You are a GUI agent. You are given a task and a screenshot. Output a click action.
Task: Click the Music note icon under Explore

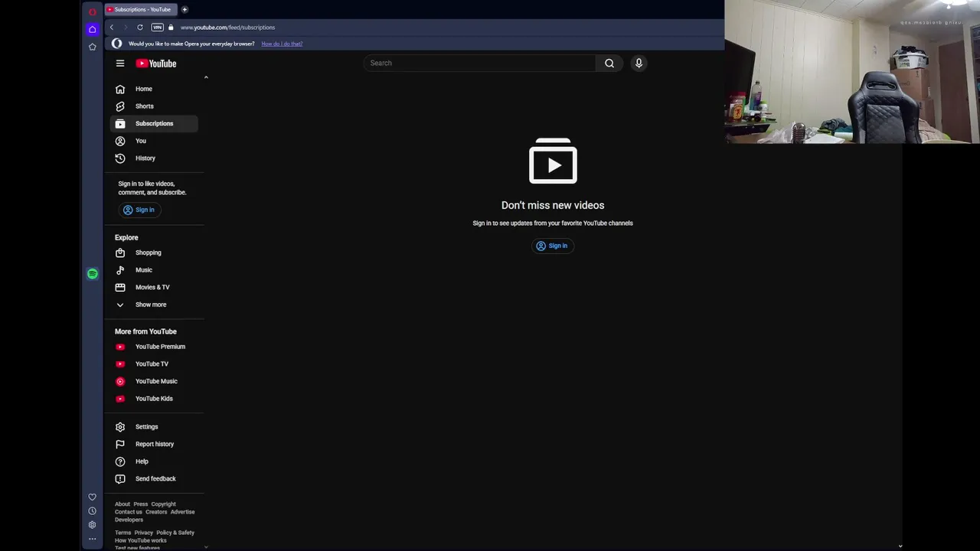120,270
